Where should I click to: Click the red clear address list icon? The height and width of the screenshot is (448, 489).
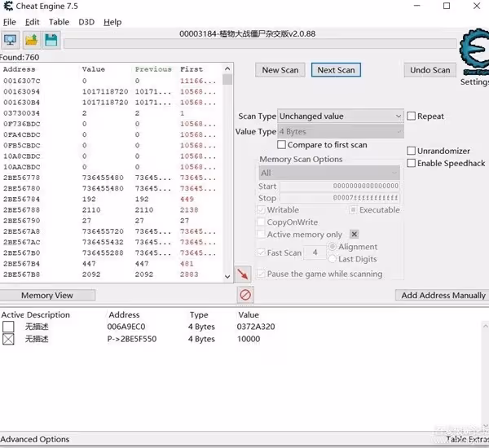pyautogui.click(x=245, y=295)
